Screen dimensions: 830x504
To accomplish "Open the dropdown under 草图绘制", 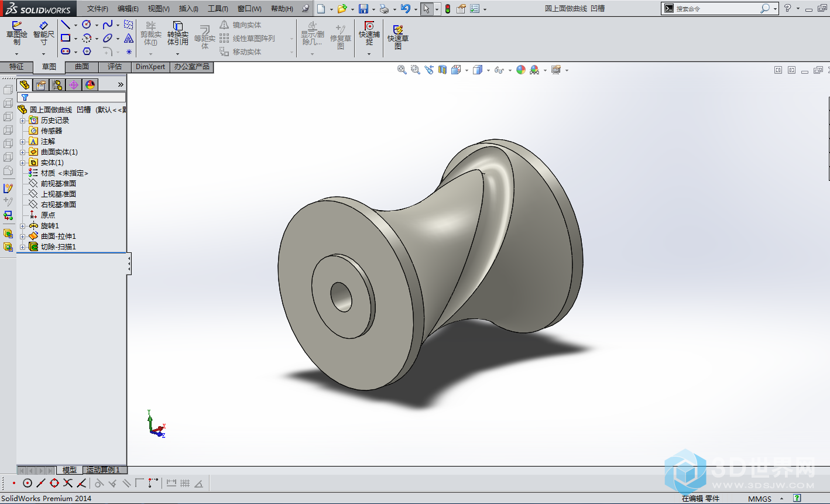I will coord(16,54).
